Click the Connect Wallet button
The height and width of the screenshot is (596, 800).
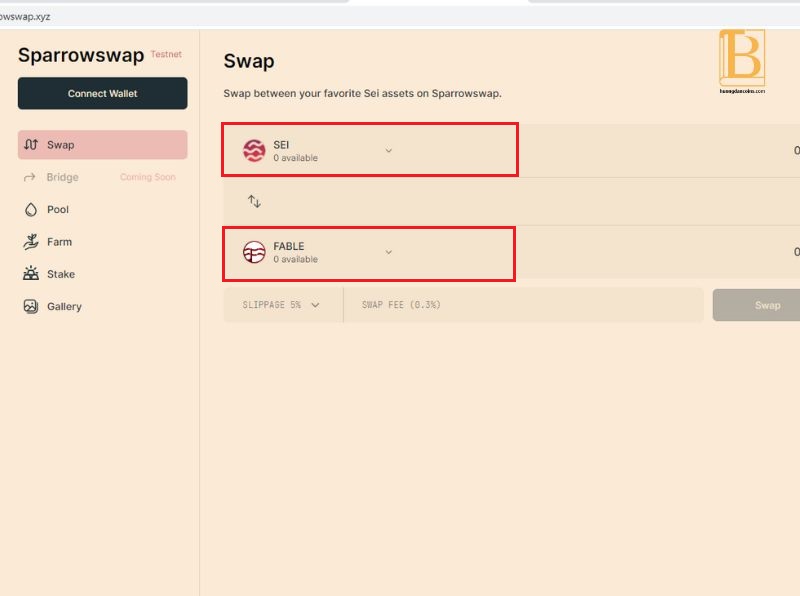click(x=103, y=93)
